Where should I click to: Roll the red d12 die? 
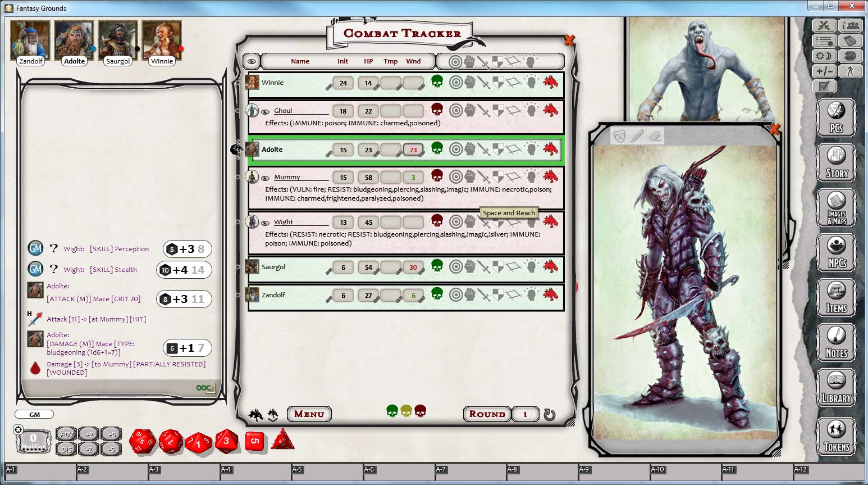click(x=171, y=442)
